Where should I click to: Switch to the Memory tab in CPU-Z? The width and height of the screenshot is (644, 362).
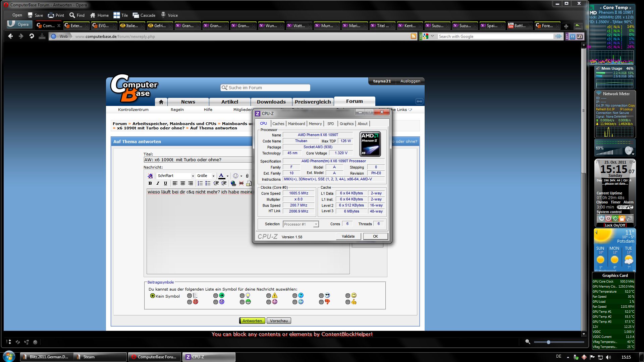coord(315,124)
